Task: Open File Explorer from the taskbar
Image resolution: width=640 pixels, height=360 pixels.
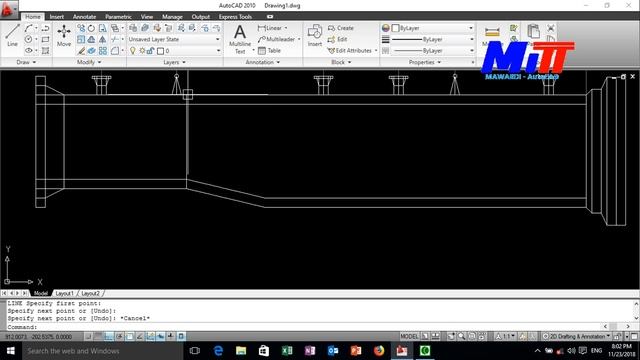Action: [241, 351]
